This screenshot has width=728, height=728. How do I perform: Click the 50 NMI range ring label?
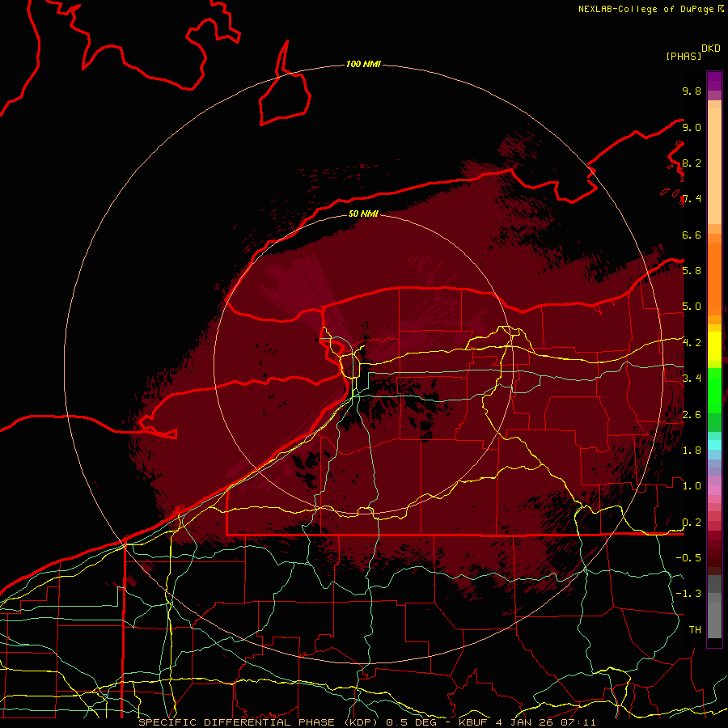tap(363, 214)
